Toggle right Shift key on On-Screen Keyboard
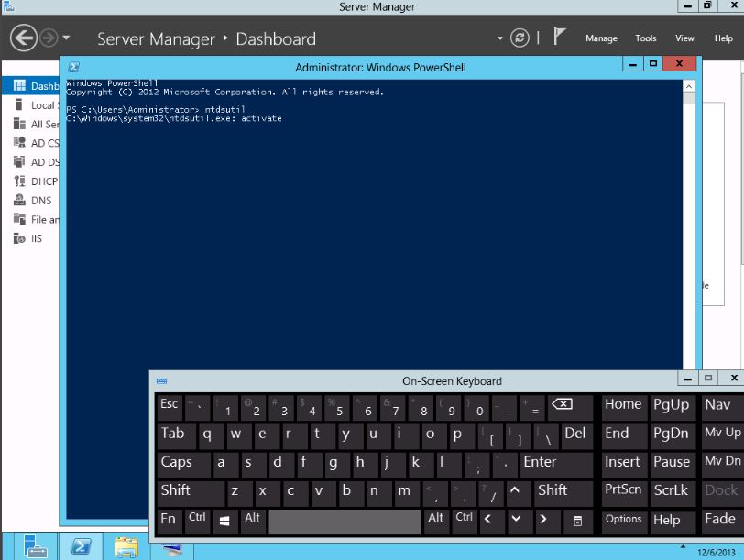Image resolution: width=744 pixels, height=560 pixels. (563, 492)
